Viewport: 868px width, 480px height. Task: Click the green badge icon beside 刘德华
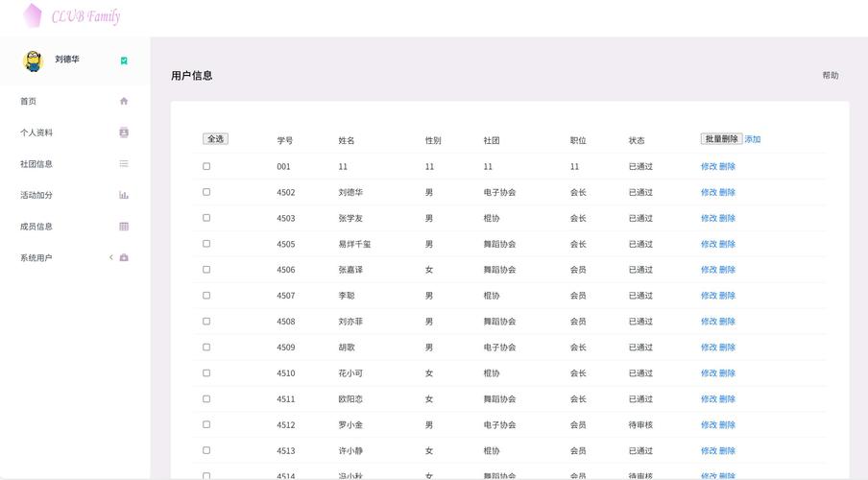coord(124,60)
